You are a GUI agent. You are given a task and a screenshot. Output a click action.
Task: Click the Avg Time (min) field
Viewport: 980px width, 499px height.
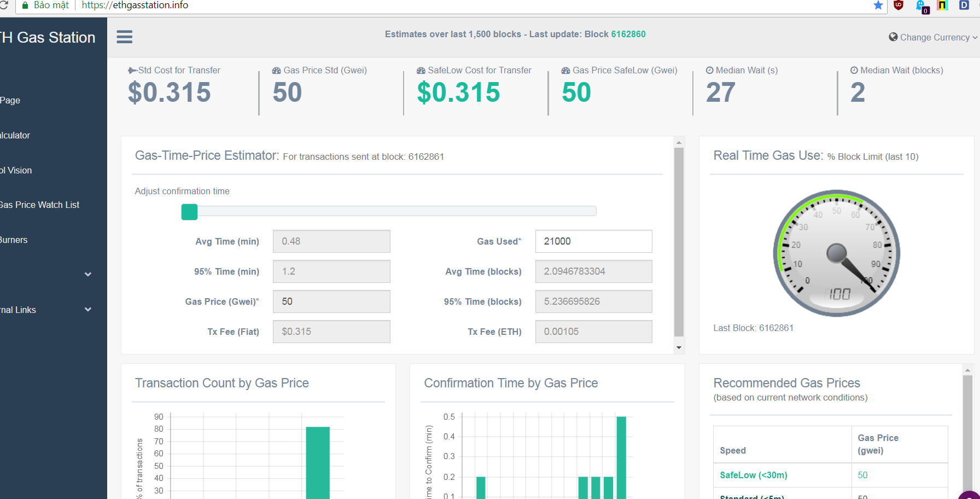pyautogui.click(x=331, y=241)
